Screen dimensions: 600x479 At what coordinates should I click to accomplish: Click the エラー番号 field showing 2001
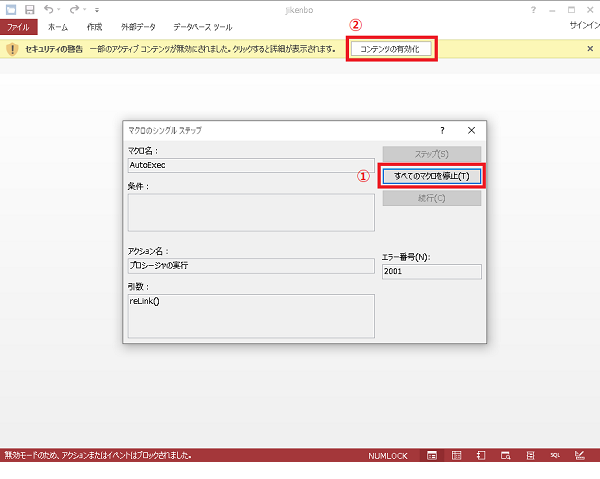pos(431,271)
